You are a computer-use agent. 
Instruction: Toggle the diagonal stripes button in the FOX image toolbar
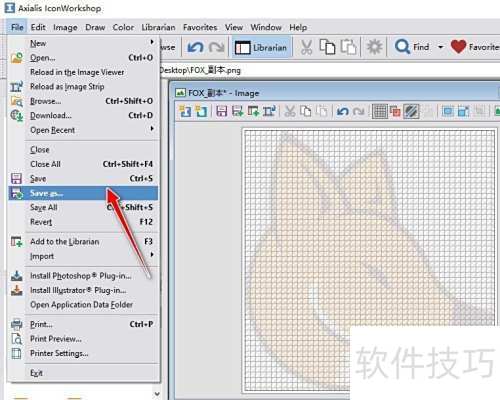click(x=411, y=111)
